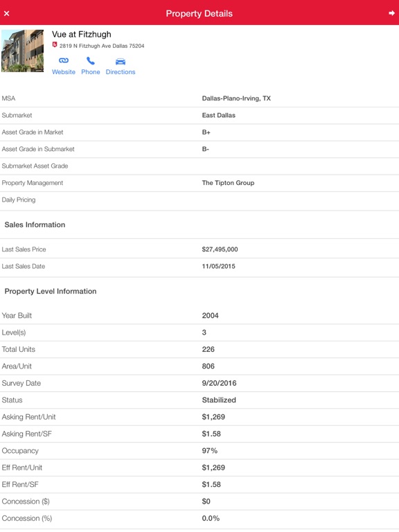Image resolution: width=399 pixels, height=532 pixels.
Task: Click the 0.0% concession value
Action: 211,518
